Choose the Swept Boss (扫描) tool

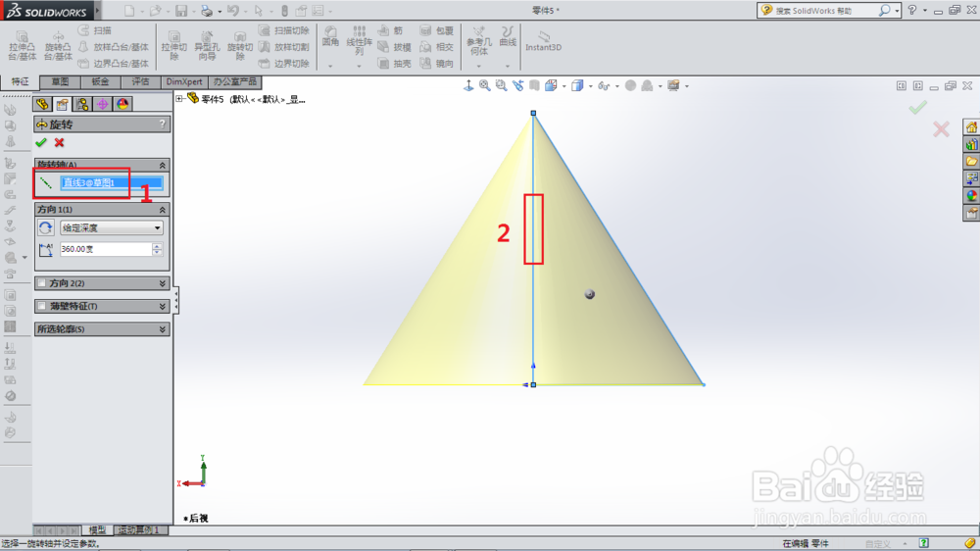[x=95, y=30]
